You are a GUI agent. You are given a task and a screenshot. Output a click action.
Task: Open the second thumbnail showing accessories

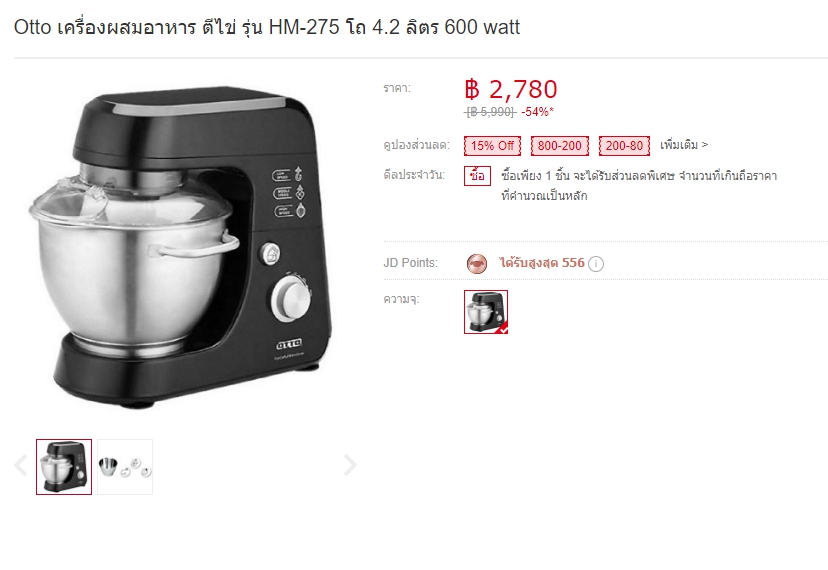125,467
